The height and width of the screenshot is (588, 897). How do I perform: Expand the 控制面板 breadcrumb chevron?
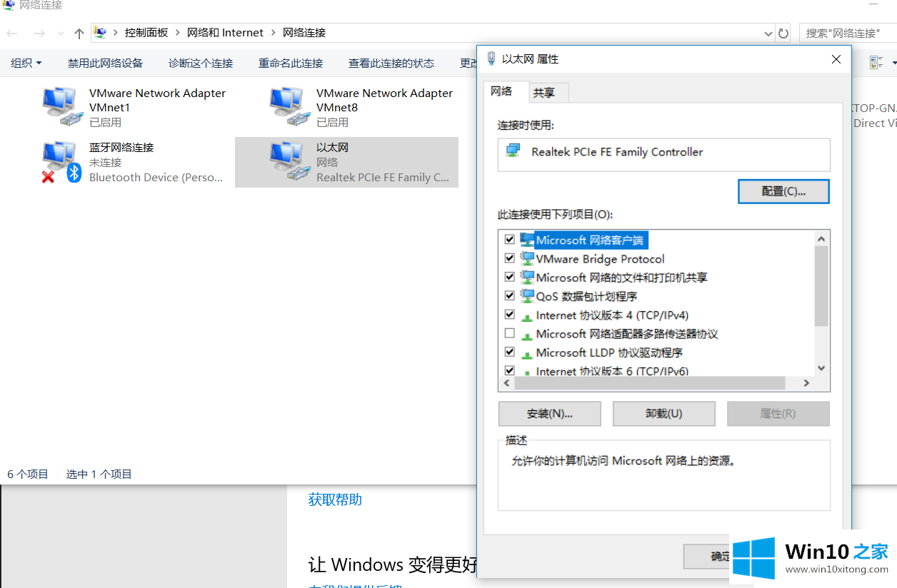pyautogui.click(x=178, y=33)
